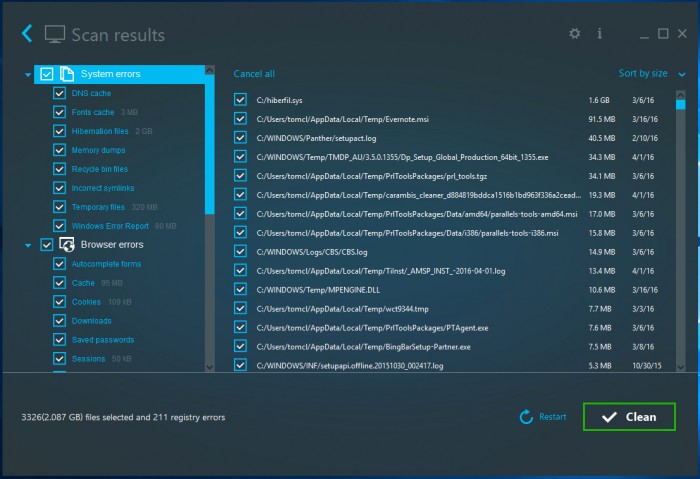The width and height of the screenshot is (700, 479).
Task: Open settings via the gear icon
Action: 575,33
